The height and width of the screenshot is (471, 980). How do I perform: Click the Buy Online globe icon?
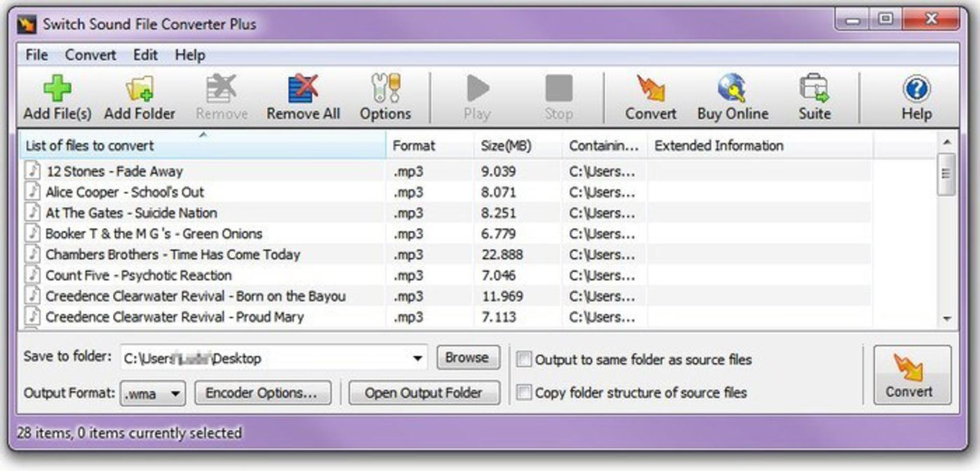tap(732, 88)
